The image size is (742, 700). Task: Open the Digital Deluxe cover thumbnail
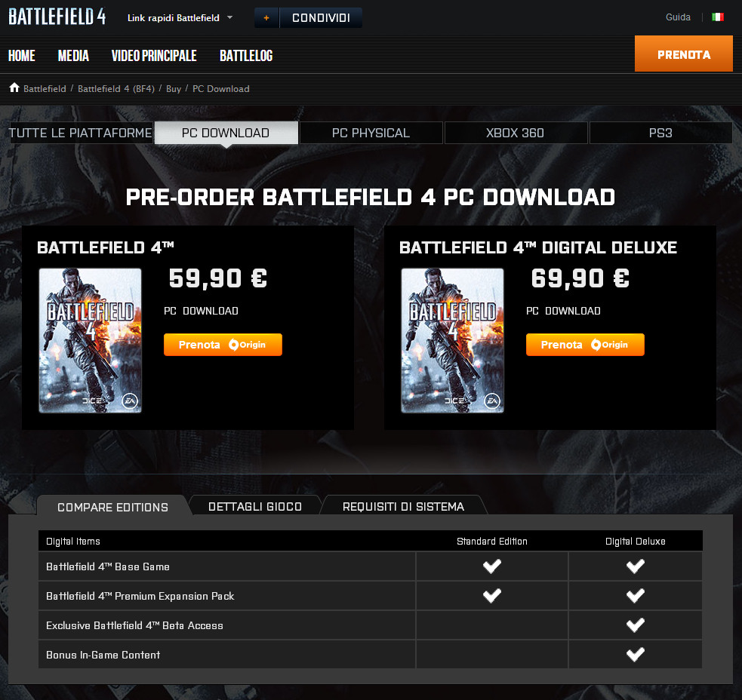(452, 340)
